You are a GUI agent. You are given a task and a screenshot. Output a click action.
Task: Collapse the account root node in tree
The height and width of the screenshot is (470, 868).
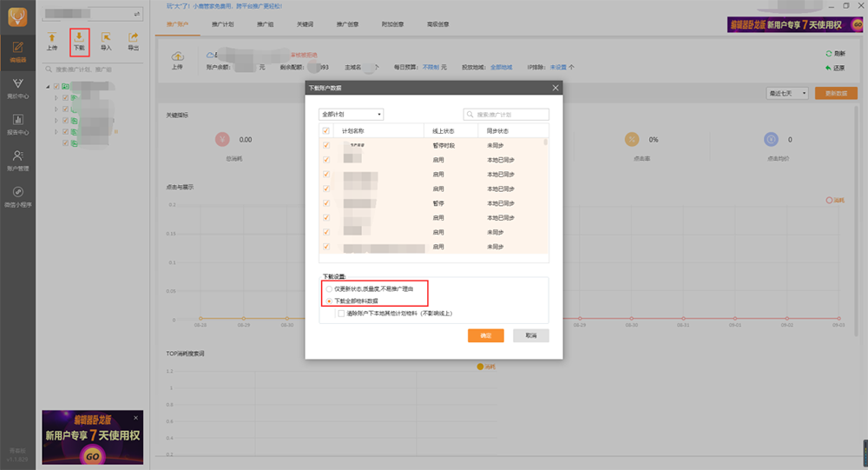[x=48, y=87]
